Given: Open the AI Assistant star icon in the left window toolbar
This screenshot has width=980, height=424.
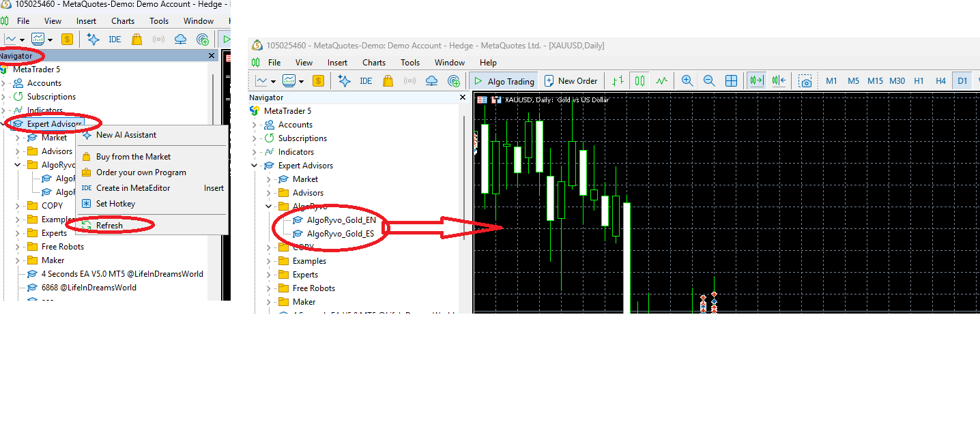Looking at the screenshot, I should 93,39.
